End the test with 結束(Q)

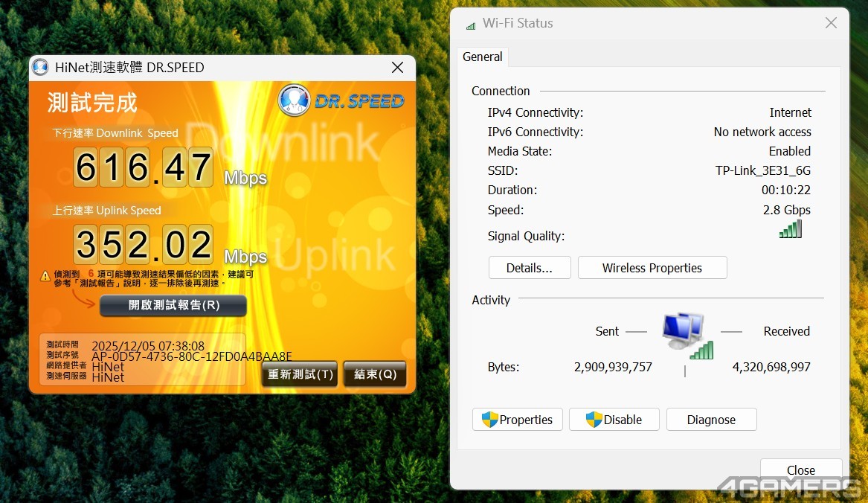pyautogui.click(x=375, y=374)
